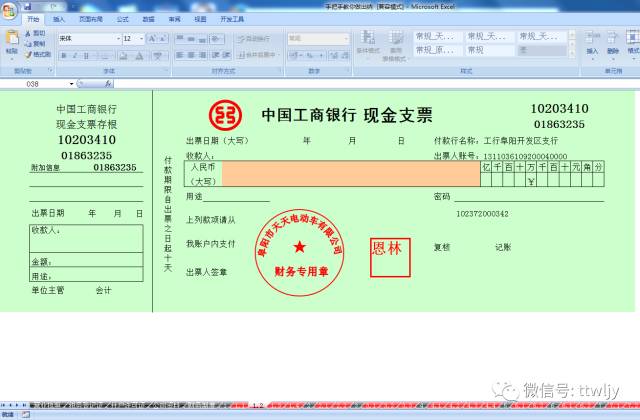Click the Paste clipboard icon
Image resolution: width=640 pixels, height=420 pixels.
tap(12, 39)
